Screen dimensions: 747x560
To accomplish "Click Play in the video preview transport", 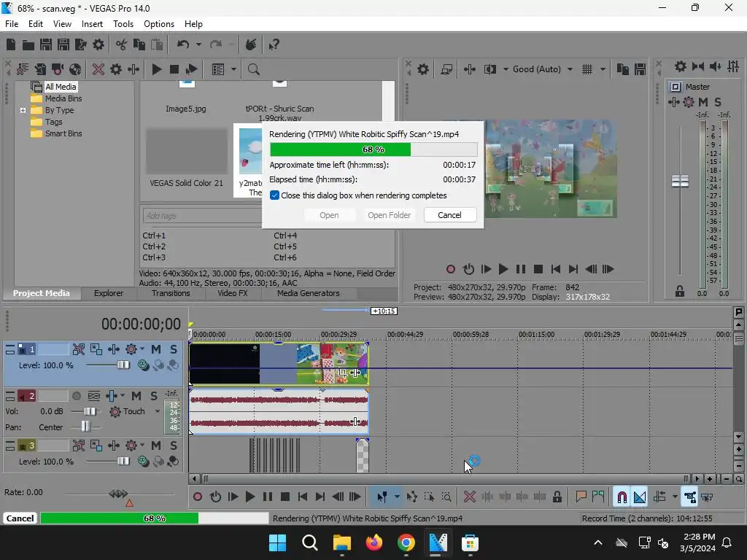I will [503, 270].
